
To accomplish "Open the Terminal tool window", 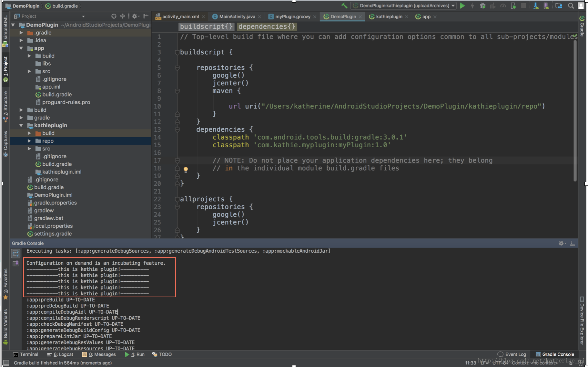I will click(x=25, y=354).
